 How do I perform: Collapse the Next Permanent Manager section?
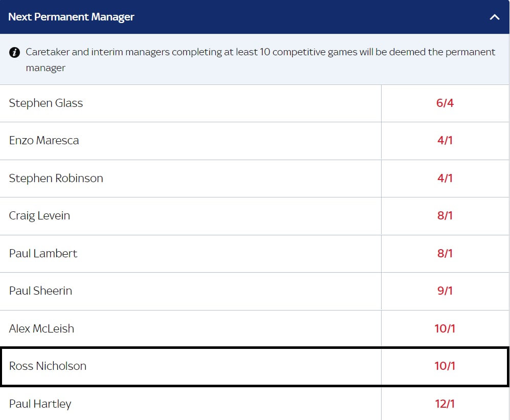point(494,17)
